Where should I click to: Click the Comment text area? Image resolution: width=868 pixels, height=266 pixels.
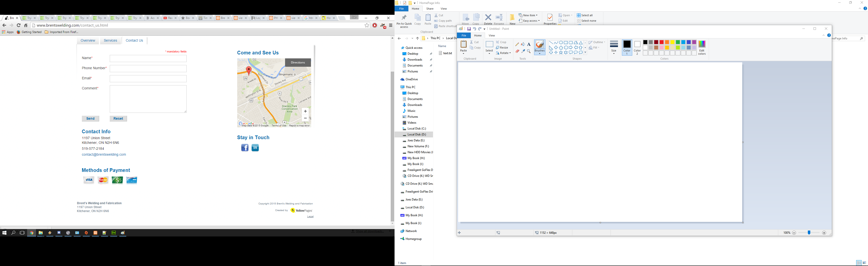(148, 99)
